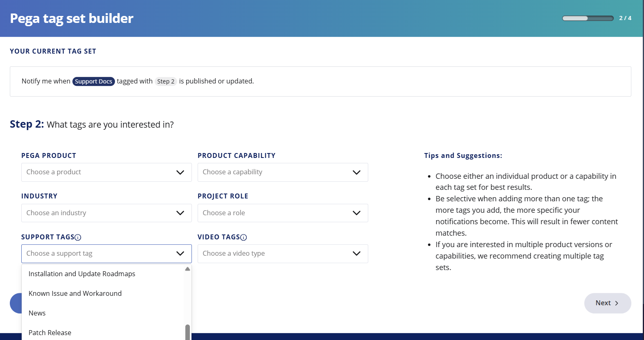
Task: Click the Support Docs pill in tag set
Action: (x=93, y=81)
